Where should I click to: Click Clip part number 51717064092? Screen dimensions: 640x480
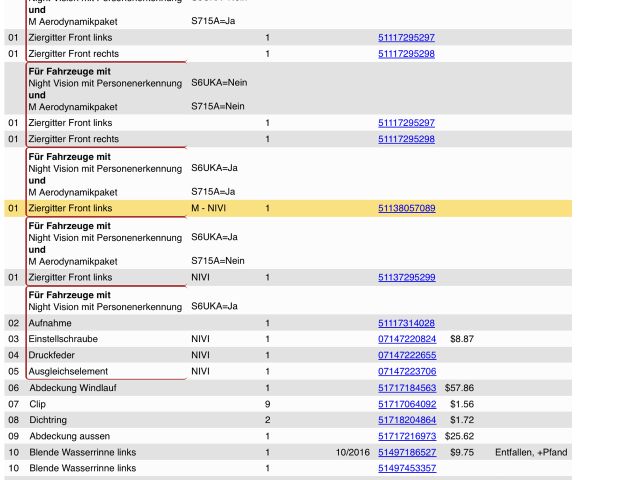coord(406,404)
